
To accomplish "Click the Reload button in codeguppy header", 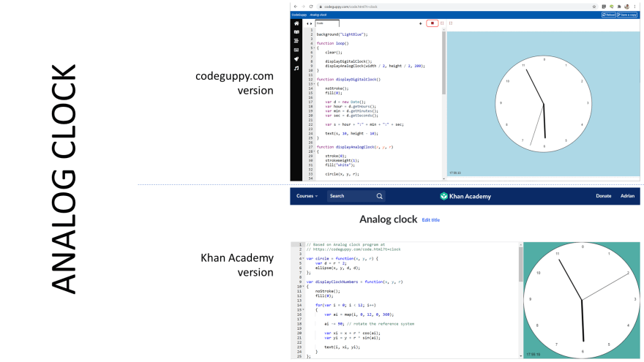I will [609, 15].
